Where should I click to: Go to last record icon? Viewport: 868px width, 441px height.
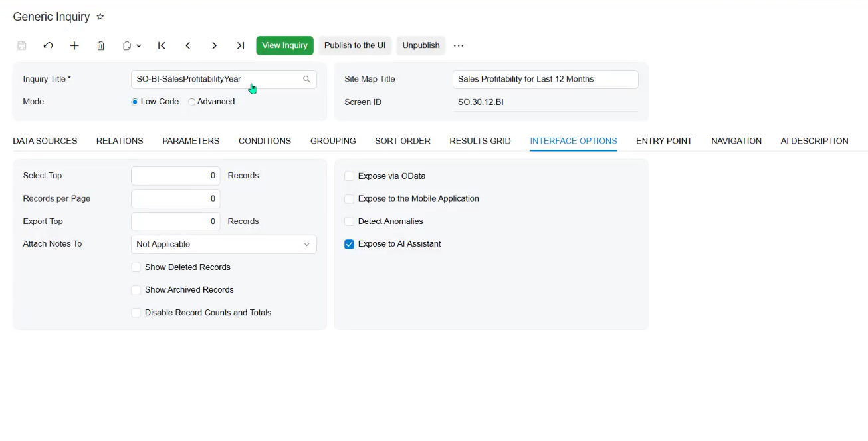[x=241, y=45]
